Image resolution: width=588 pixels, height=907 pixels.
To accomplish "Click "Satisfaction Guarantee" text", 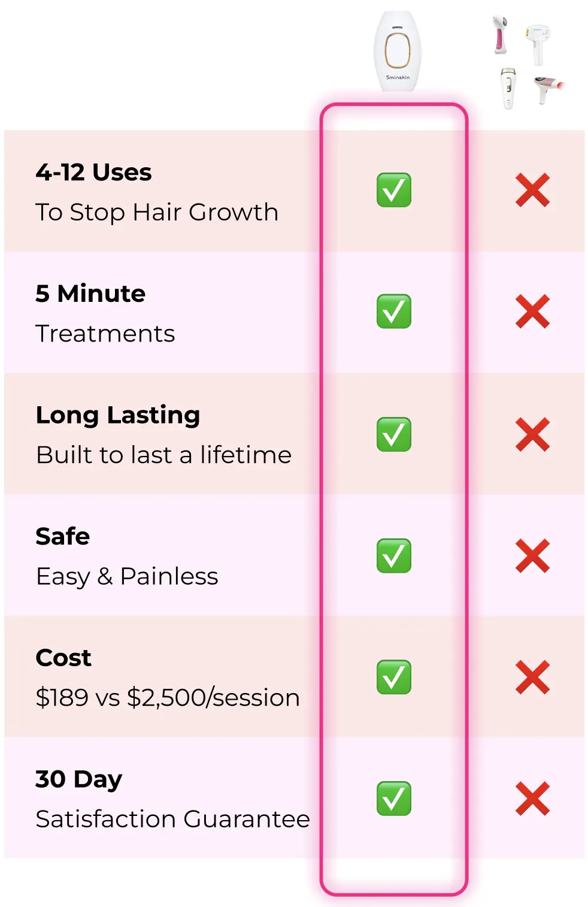I will click(x=172, y=819).
